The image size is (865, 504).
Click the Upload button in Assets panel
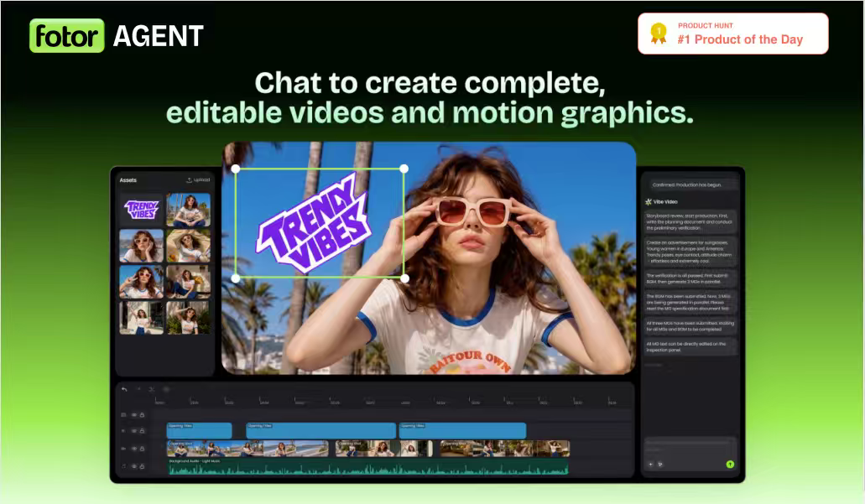point(198,179)
